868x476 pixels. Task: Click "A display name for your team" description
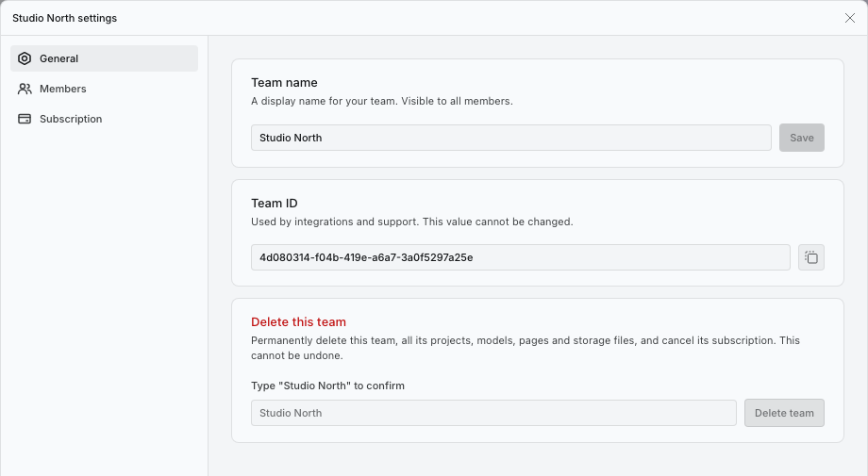pyautogui.click(x=382, y=101)
